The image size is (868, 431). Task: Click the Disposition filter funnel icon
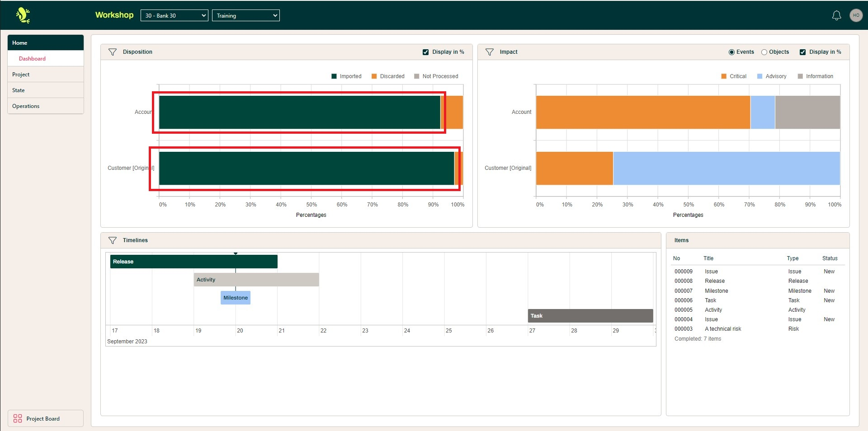[x=113, y=52]
